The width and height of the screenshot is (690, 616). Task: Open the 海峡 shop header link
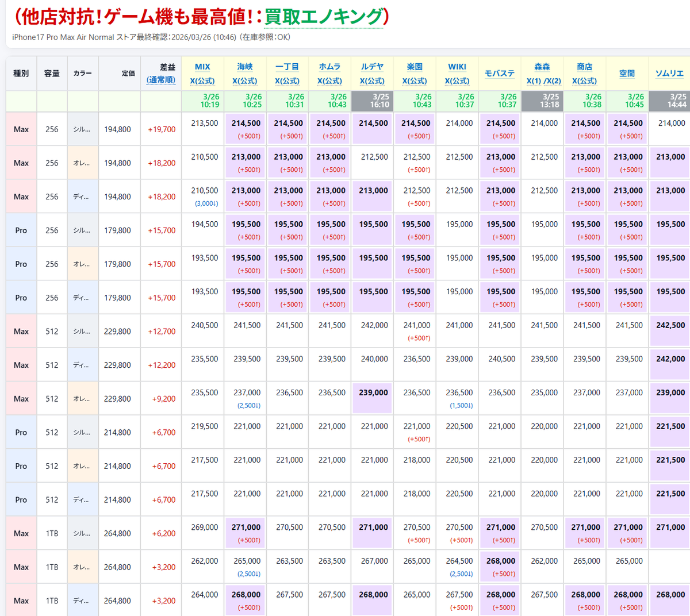pos(245,66)
